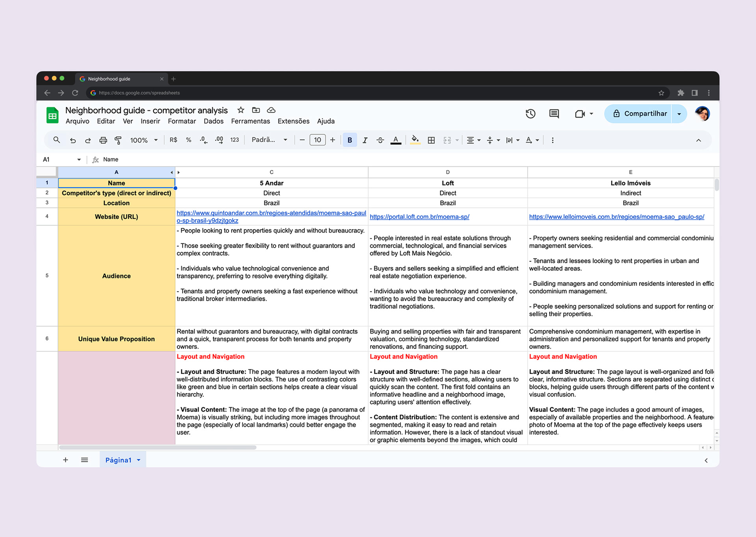Select the Página1 sheet tab
756x537 pixels.
click(118, 460)
